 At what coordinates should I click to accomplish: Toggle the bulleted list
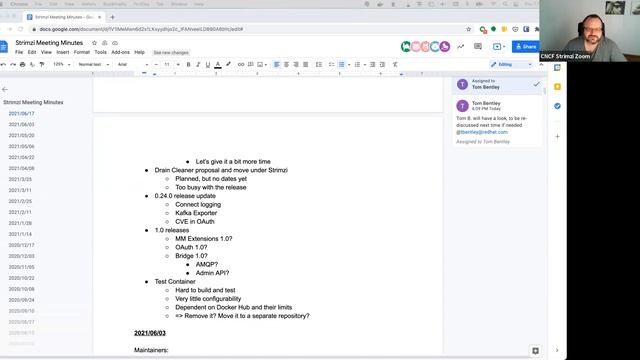pos(342,64)
